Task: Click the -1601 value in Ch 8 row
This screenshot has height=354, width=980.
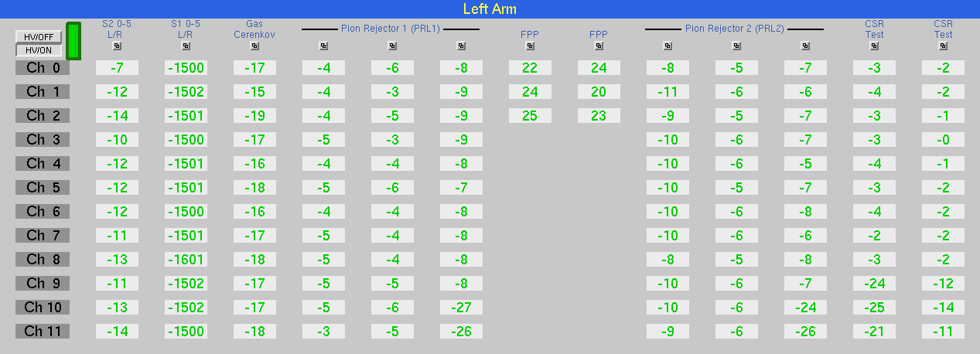Action: pos(186,260)
